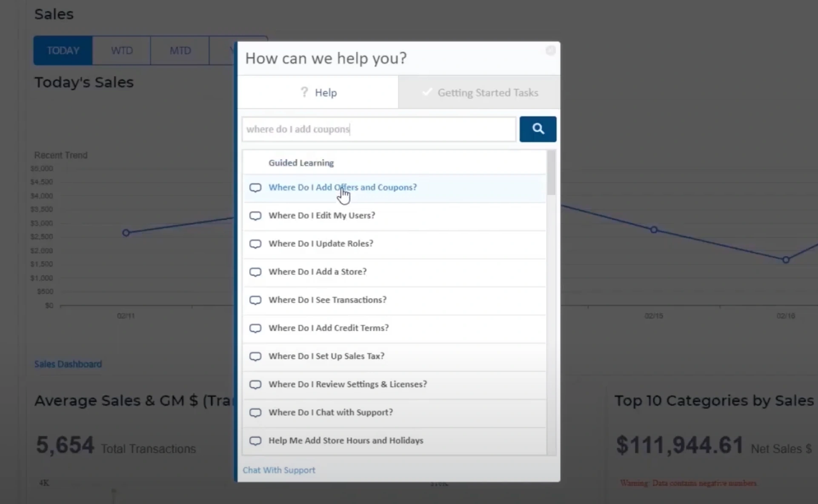The image size is (818, 504).
Task: Select the MTD sales period tab
Action: (180, 51)
